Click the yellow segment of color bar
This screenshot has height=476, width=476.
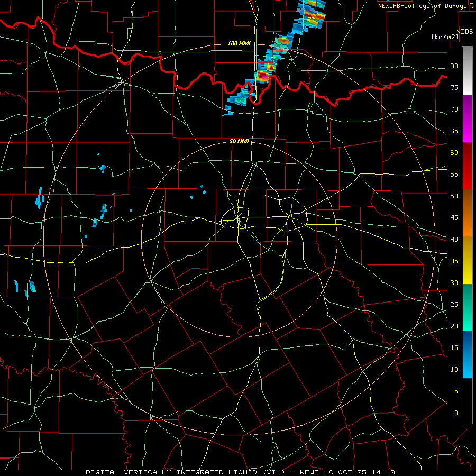467,260
